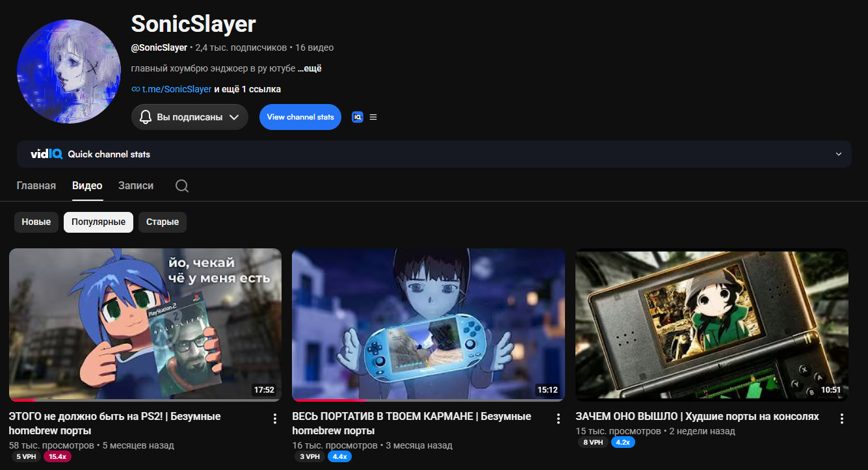Click the 15:12 duration label

[547, 390]
